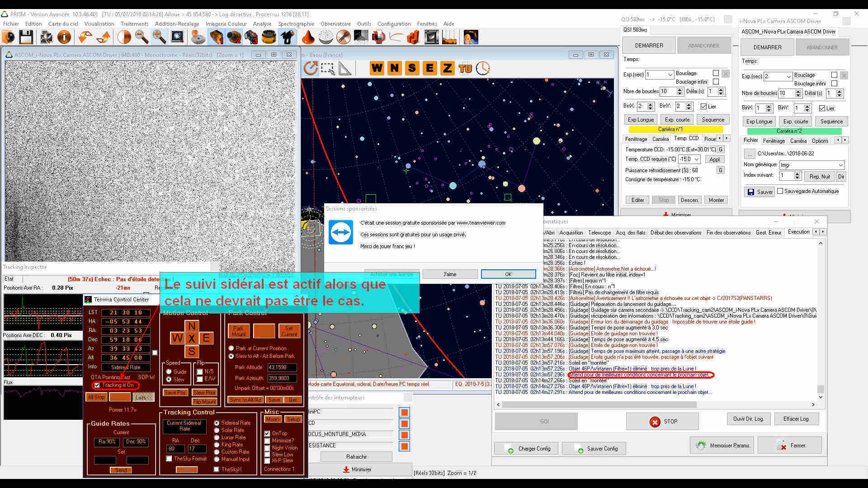Open the orange info icon
The image size is (868, 488).
point(64,37)
